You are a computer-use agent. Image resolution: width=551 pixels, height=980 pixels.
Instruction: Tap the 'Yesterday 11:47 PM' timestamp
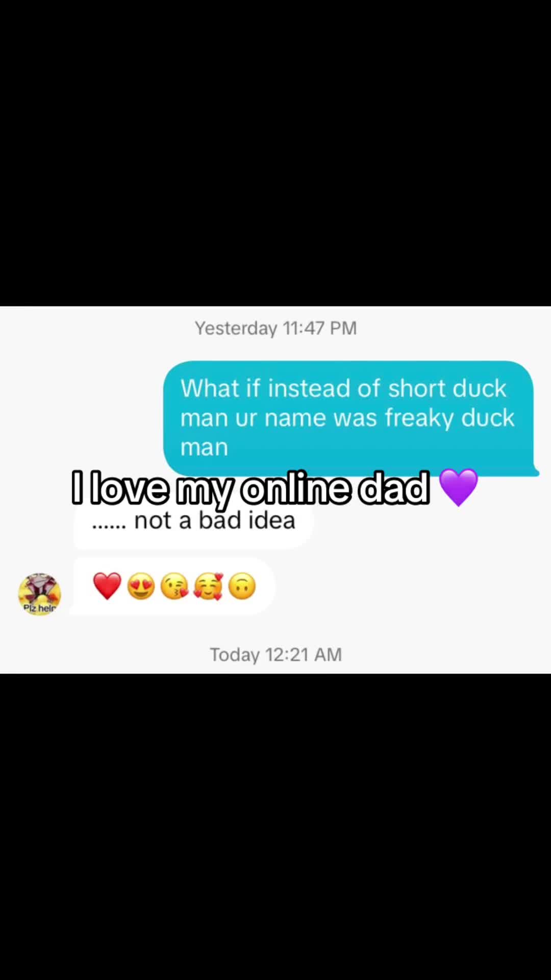(275, 328)
